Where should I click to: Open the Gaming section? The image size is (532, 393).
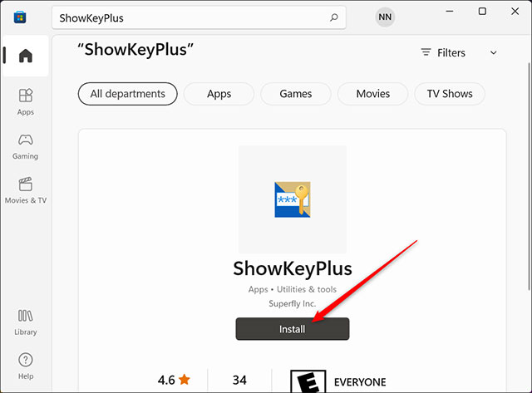[x=26, y=146]
